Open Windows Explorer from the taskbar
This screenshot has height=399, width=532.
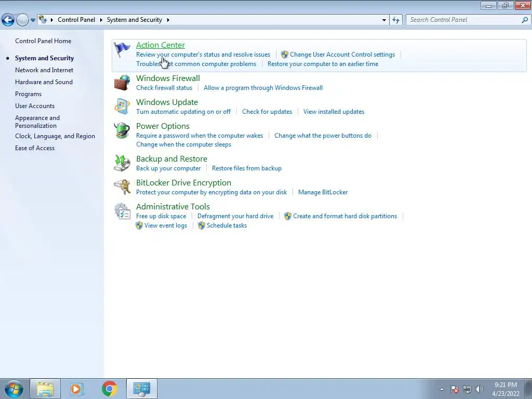(x=45, y=389)
